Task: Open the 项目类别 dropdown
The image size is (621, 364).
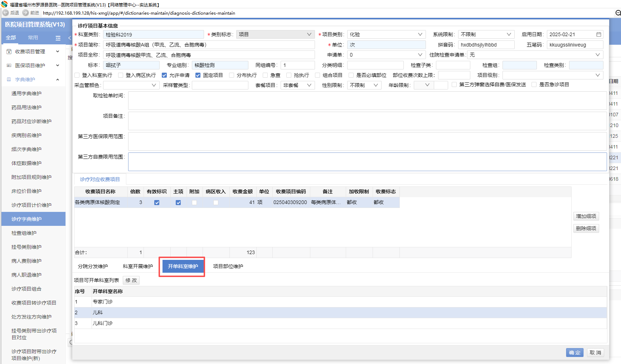Action: (x=386, y=34)
